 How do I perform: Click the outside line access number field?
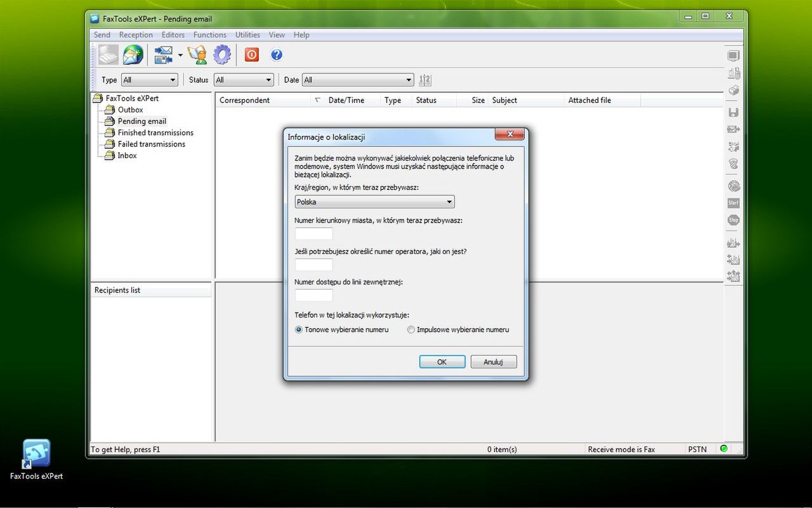314,295
